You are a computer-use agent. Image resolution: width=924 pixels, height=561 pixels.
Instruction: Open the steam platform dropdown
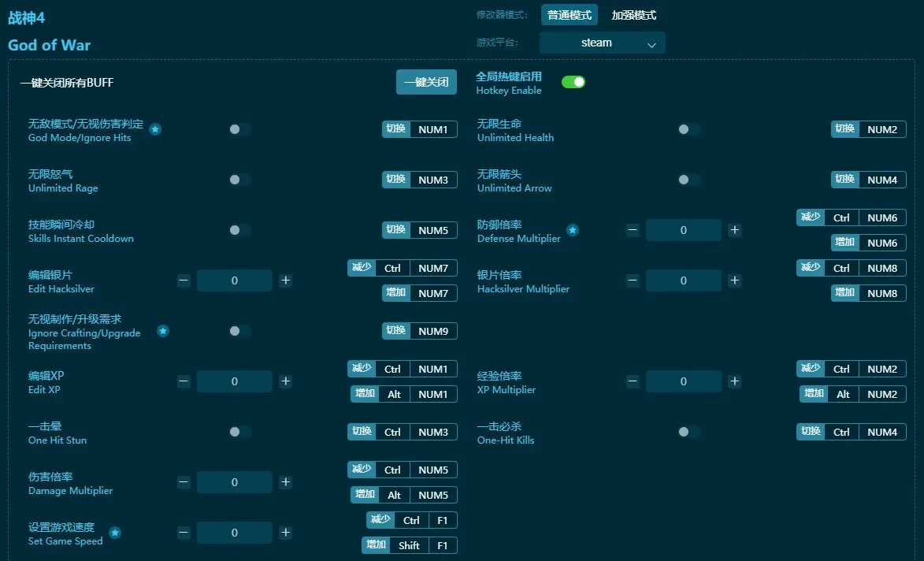[603, 43]
